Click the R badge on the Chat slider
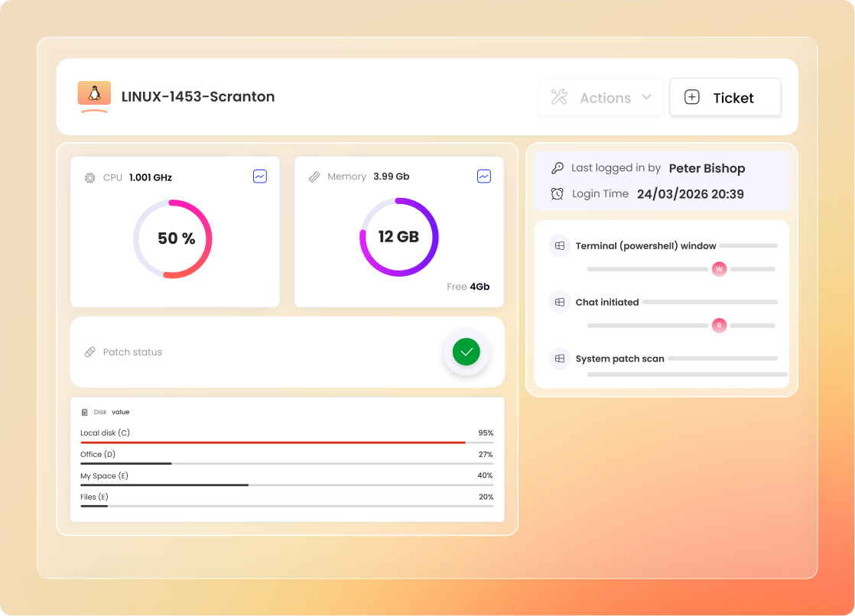The width and height of the screenshot is (855, 616). (x=719, y=325)
